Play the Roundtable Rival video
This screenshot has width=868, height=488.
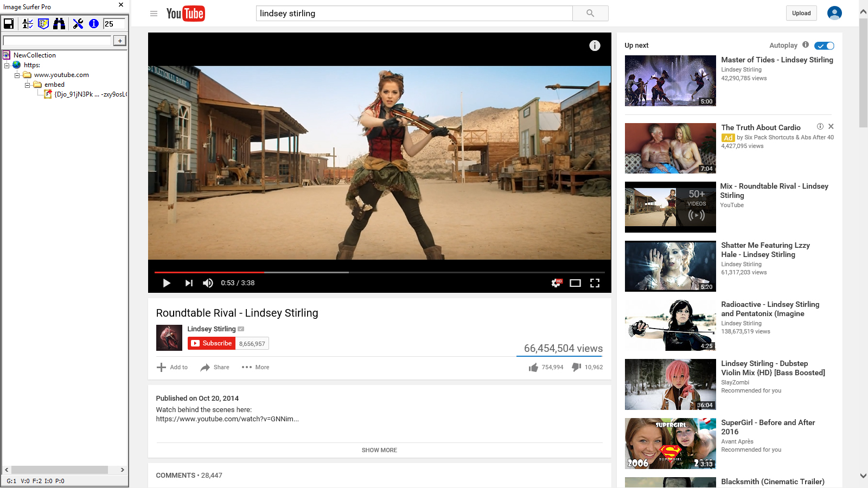pyautogui.click(x=167, y=283)
